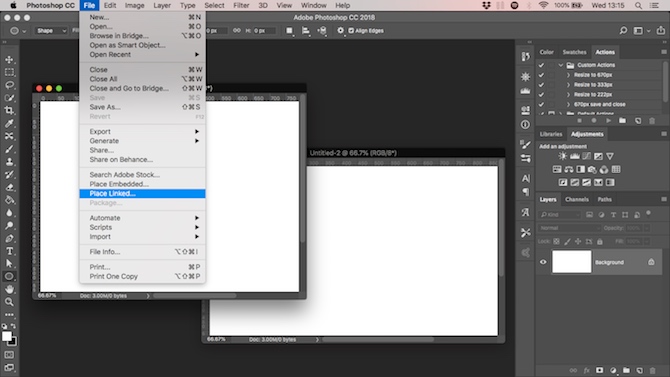Screen dimensions: 670x377
Task: Add a Brightness/Contrast adjustment
Action: click(x=563, y=156)
